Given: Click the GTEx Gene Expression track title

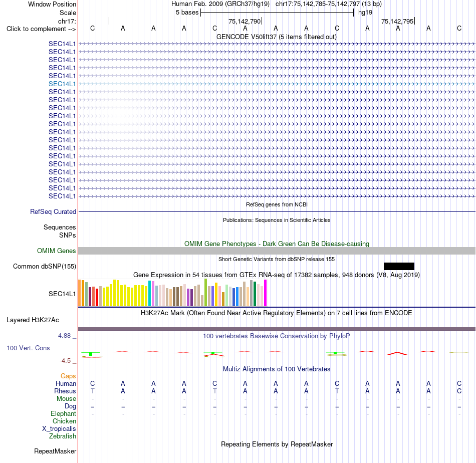Looking at the screenshot, I should pos(277,275).
